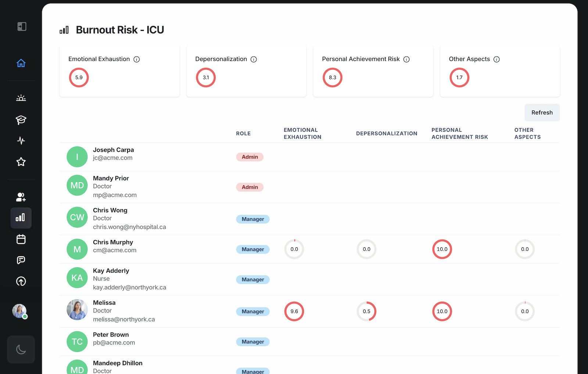Click the activity pulse icon
The width and height of the screenshot is (588, 374).
tap(21, 141)
